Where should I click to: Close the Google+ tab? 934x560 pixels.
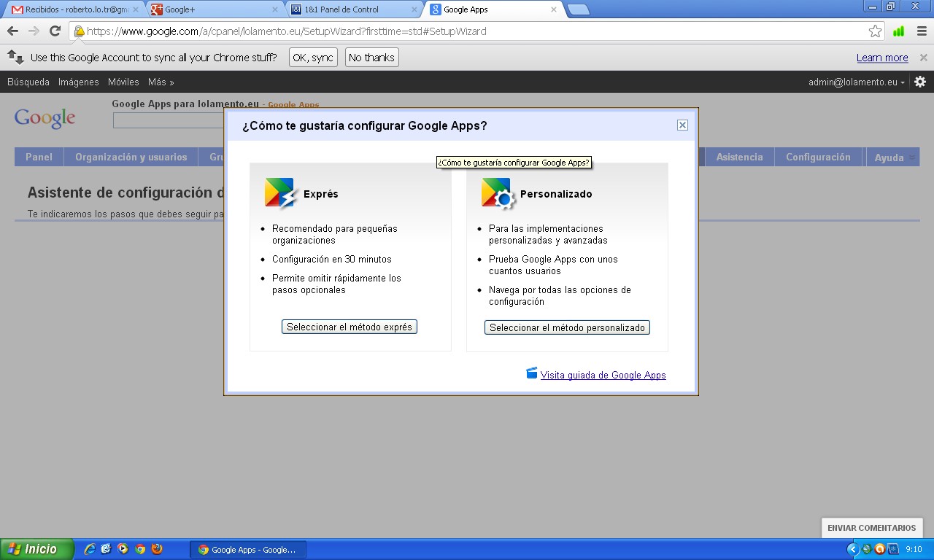(275, 9)
